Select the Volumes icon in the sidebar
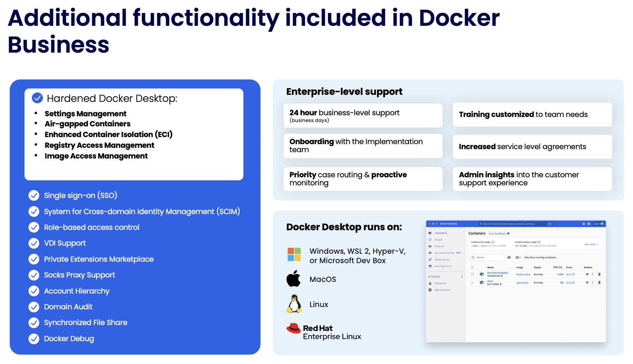Image resolution: width=633 pixels, height=364 pixels. (430, 246)
